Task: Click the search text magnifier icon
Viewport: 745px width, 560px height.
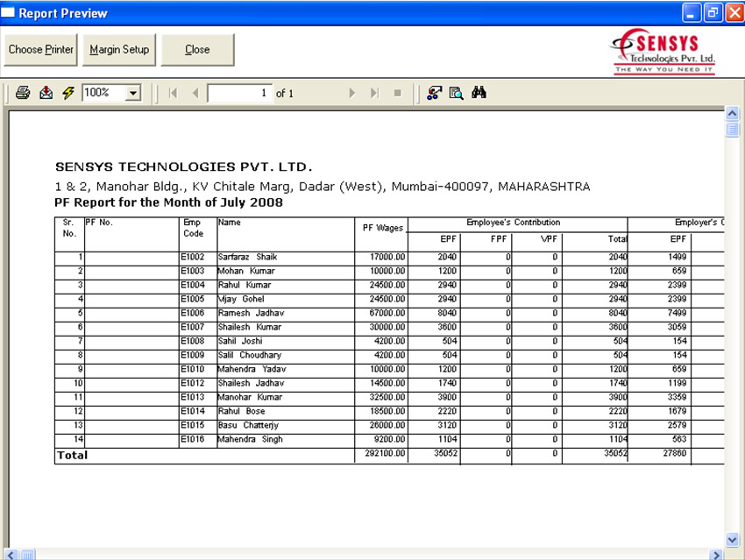Action: (x=456, y=93)
